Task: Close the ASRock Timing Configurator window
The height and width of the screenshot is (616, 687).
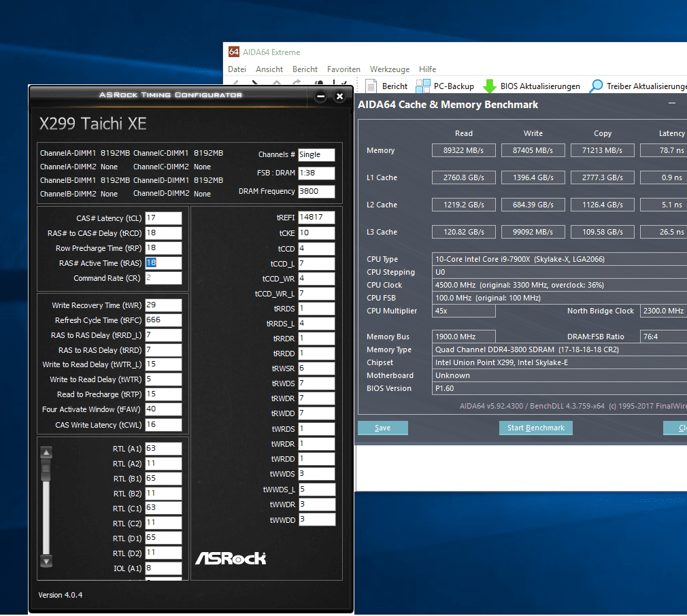Action: click(x=339, y=97)
